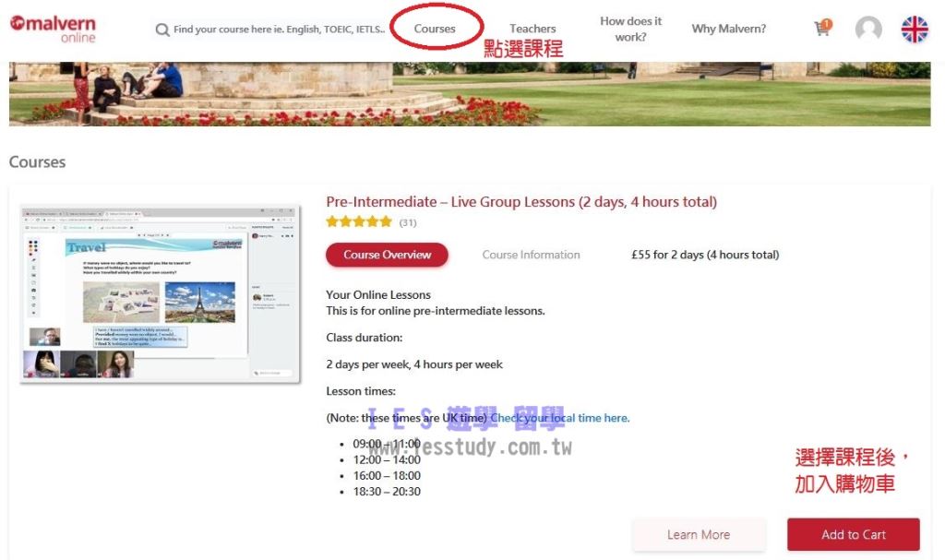Open the user profile avatar
This screenshot has width=945, height=560.
click(x=868, y=29)
